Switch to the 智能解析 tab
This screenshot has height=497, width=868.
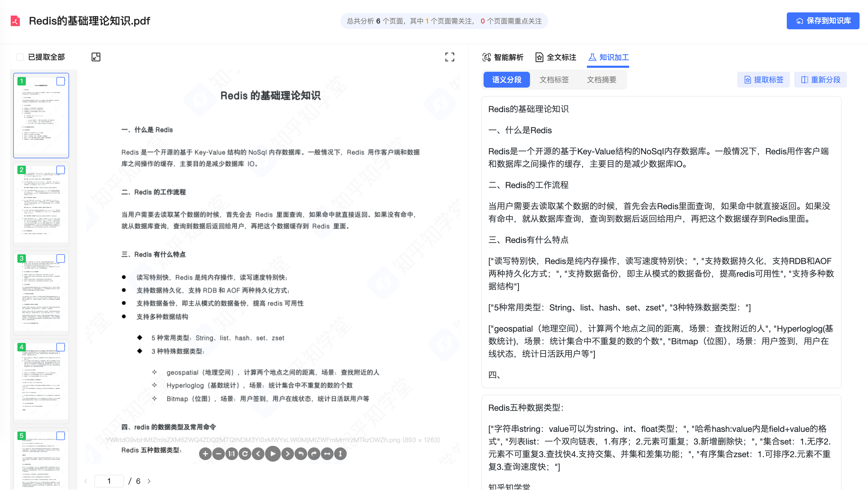pyautogui.click(x=503, y=57)
